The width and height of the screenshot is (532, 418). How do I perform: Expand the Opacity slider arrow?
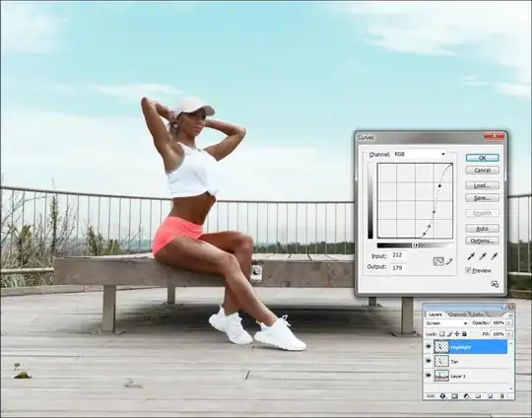click(509, 323)
